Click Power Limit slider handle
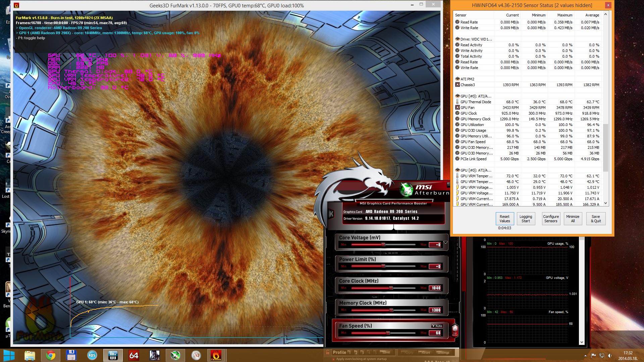644x362 pixels. pos(383,266)
